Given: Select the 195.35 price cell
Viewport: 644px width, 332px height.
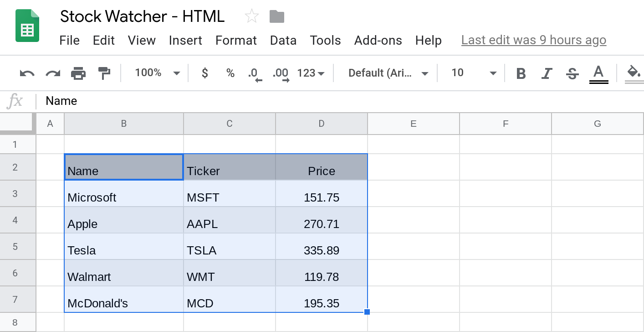Looking at the screenshot, I should tap(322, 300).
